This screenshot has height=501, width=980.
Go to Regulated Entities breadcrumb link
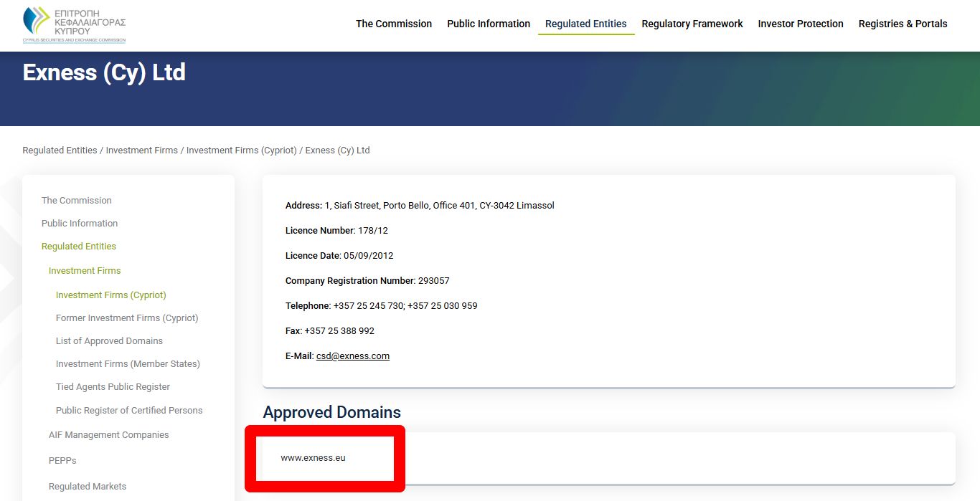click(x=60, y=151)
